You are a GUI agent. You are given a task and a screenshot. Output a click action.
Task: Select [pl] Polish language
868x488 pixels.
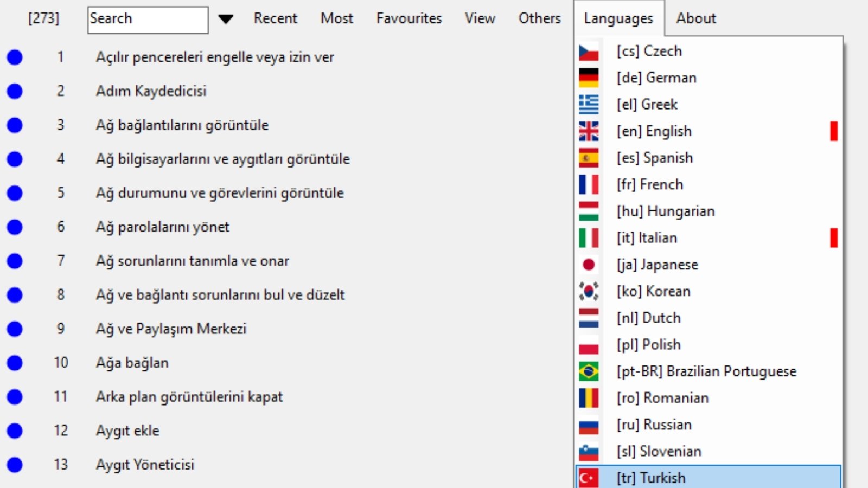coord(708,344)
